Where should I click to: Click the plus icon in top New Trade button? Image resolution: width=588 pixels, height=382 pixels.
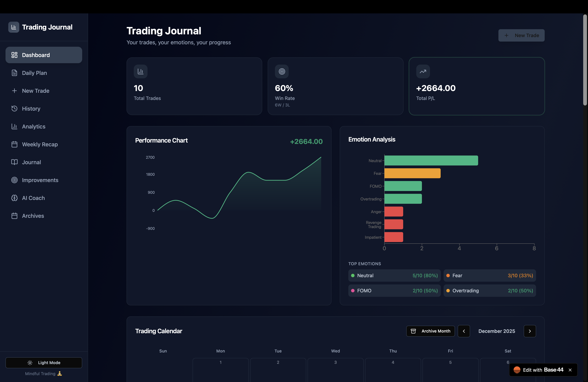click(x=507, y=36)
